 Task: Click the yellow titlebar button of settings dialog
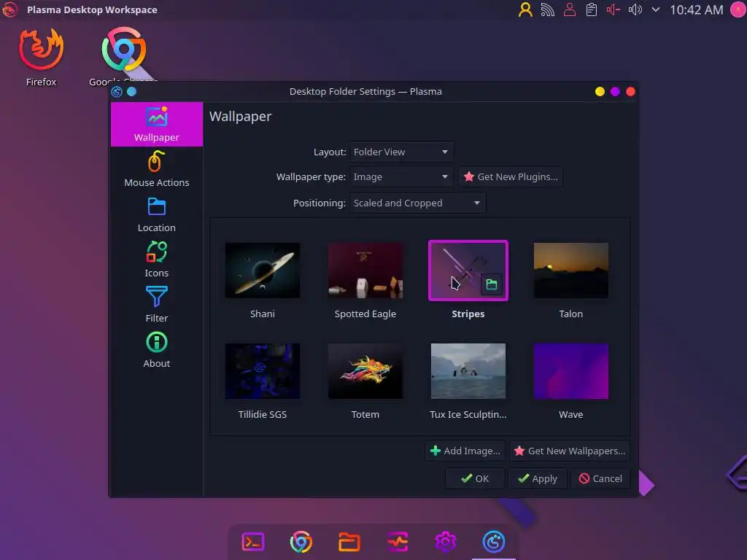[x=600, y=91]
